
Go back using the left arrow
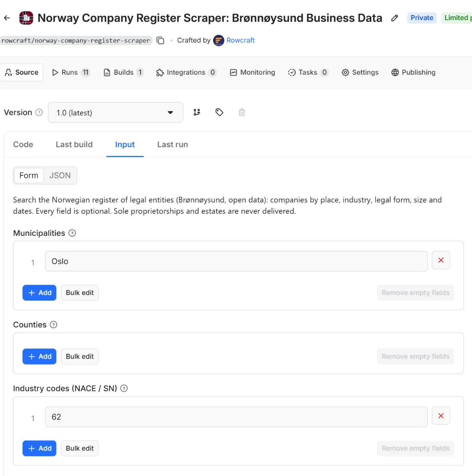click(x=7, y=18)
